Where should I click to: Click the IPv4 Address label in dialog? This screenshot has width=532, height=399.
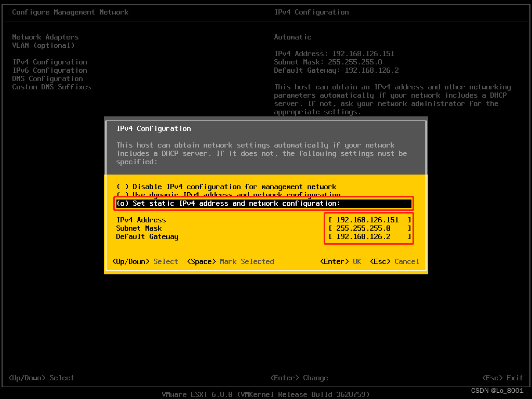tap(141, 220)
